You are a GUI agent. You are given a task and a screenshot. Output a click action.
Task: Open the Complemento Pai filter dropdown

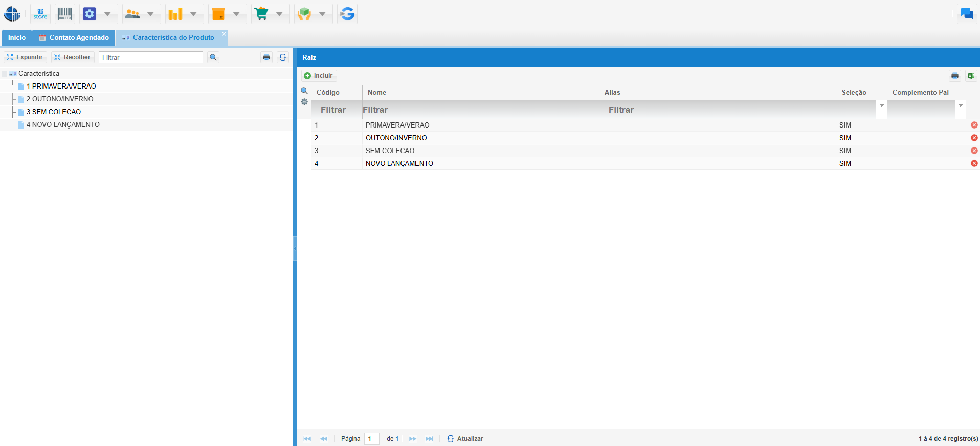click(960, 106)
